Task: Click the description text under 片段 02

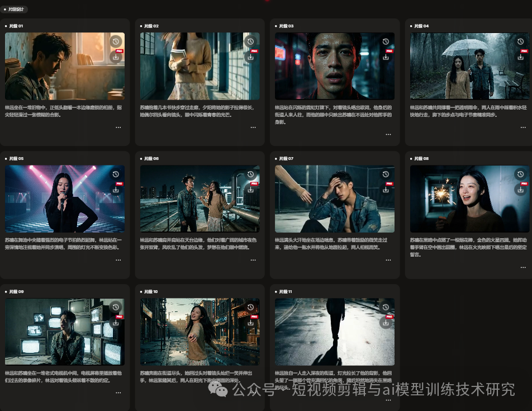Action: [197, 111]
